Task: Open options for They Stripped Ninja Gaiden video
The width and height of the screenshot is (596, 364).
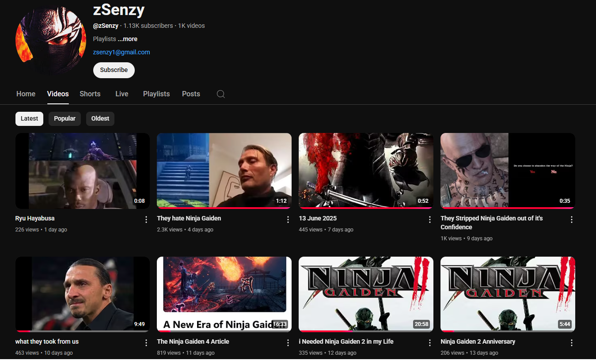Action: click(x=572, y=220)
